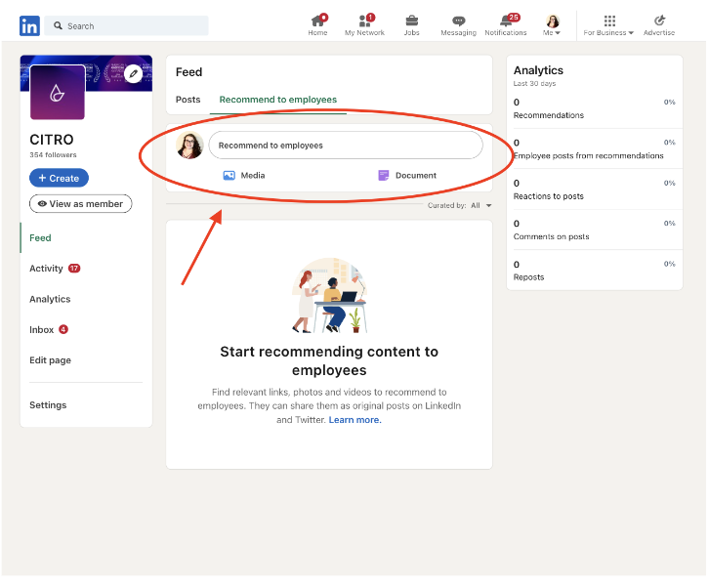709x588 pixels.
Task: Click the Recommendations analytics row
Action: pos(594,108)
